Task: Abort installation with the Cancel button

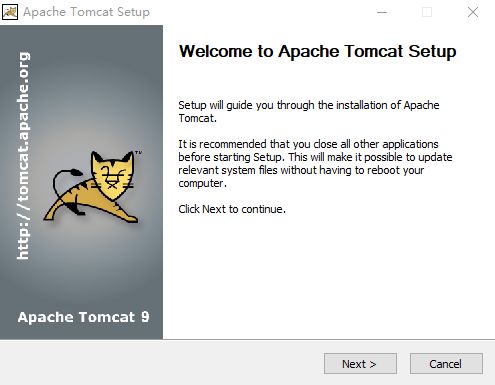Action: pos(446,364)
